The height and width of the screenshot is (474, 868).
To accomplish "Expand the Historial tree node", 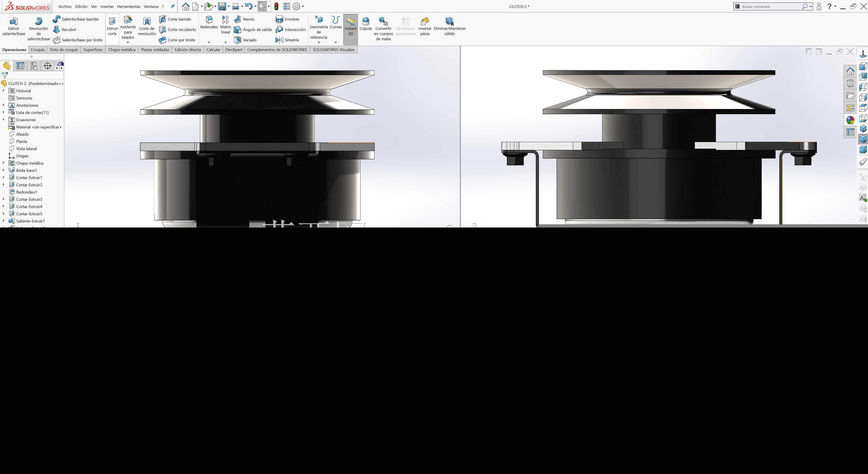I will point(3,90).
